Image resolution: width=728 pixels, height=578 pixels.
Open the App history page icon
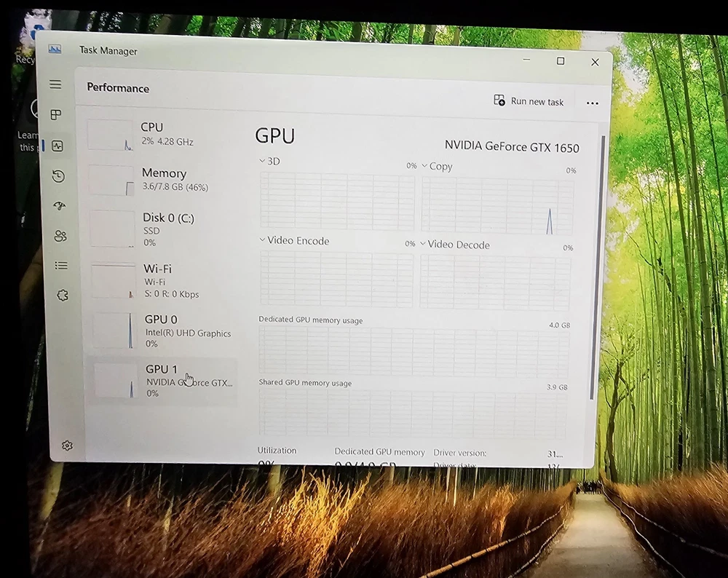[x=58, y=176]
